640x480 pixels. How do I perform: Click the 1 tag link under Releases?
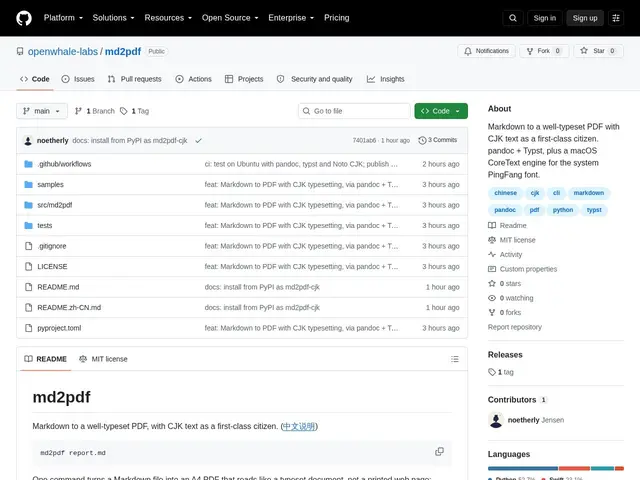click(x=501, y=372)
